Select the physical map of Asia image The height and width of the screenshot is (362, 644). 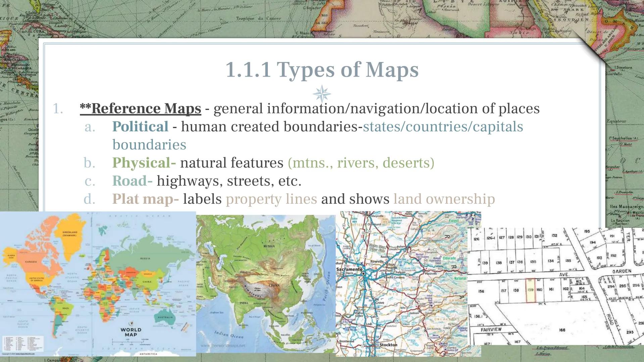[x=265, y=283]
